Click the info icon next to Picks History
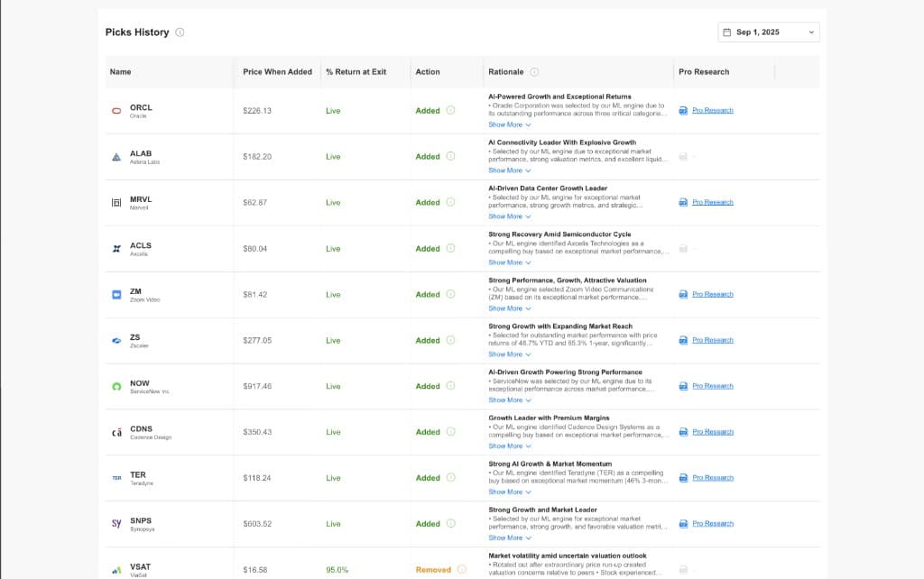 tap(180, 32)
